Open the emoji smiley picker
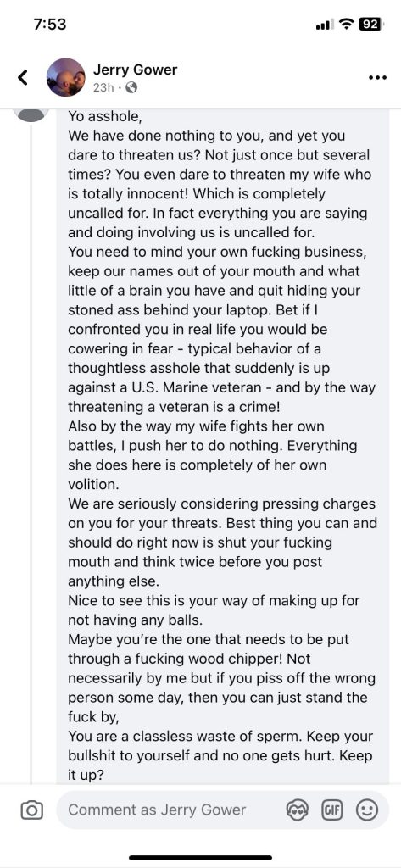Screen dimensions: 401x868 click(x=366, y=810)
